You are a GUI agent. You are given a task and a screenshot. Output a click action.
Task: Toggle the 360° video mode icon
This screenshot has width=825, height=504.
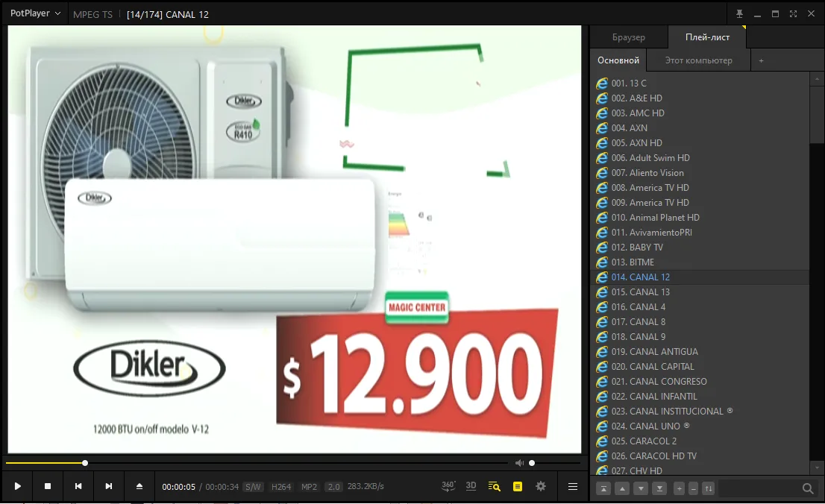pos(448,486)
